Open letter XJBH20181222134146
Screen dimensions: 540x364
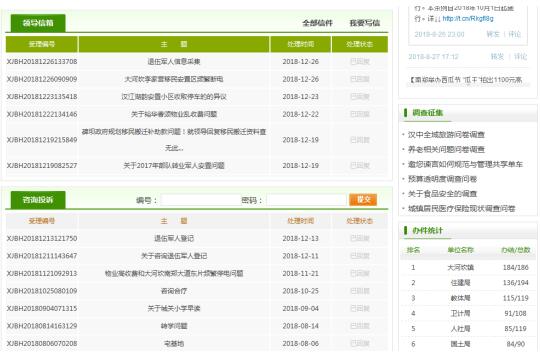click(x=42, y=114)
